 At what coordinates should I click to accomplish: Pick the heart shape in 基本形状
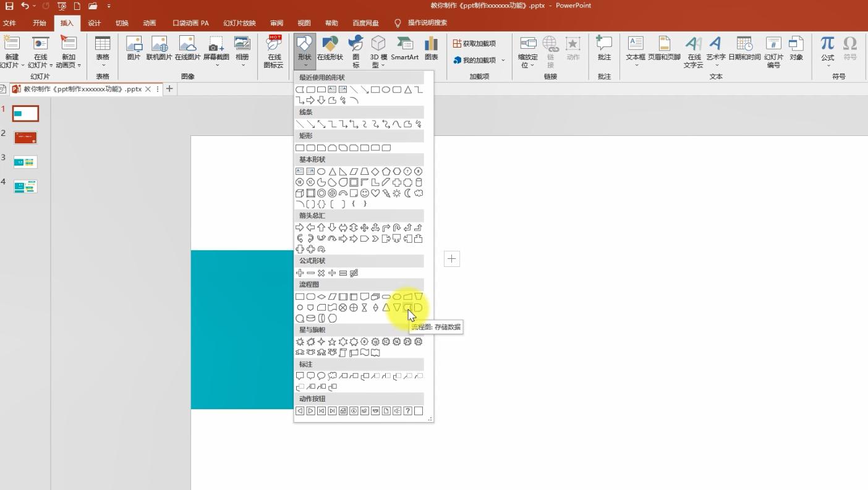(x=375, y=193)
